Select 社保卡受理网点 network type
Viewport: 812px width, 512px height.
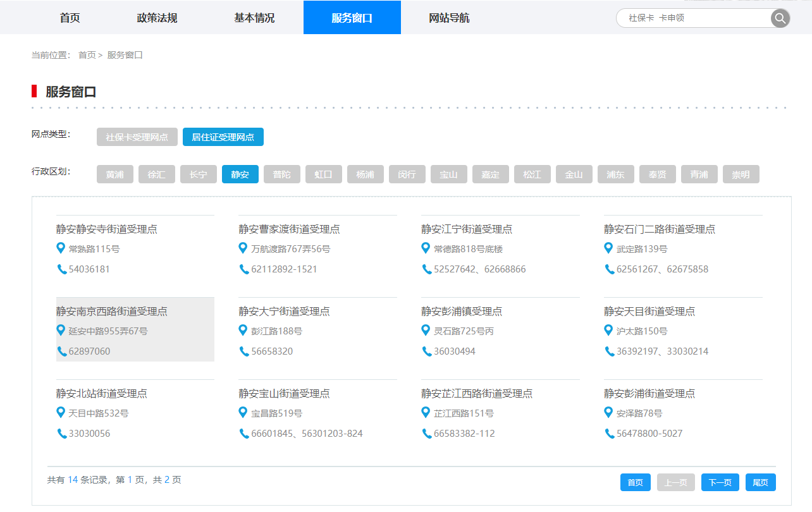[x=137, y=137]
